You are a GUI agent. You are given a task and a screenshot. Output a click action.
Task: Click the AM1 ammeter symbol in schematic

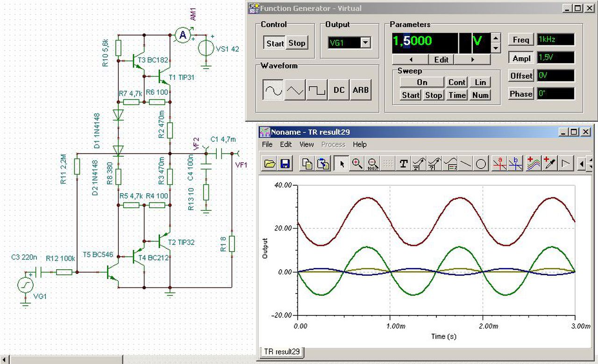tap(183, 34)
